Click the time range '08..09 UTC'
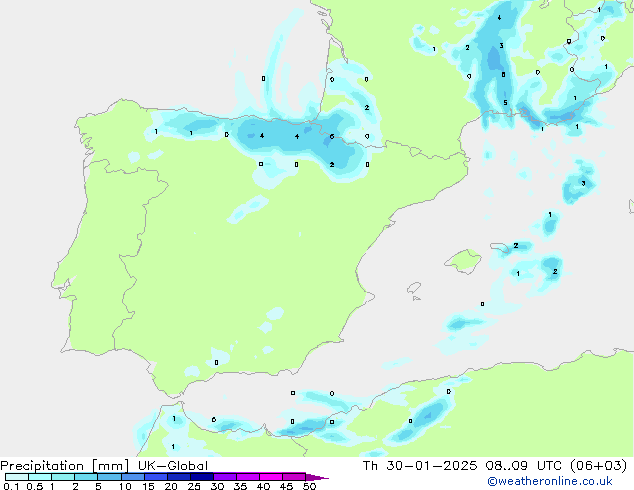The height and width of the screenshot is (490, 634). 524,466
